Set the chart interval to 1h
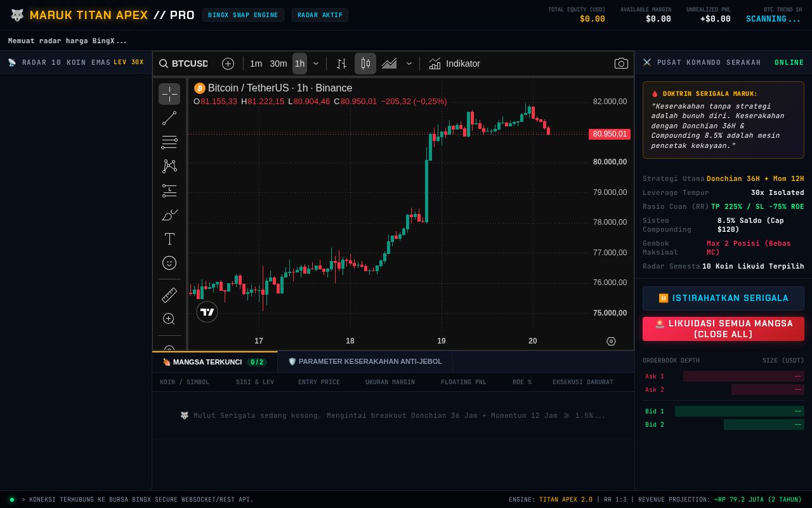 pyautogui.click(x=299, y=63)
